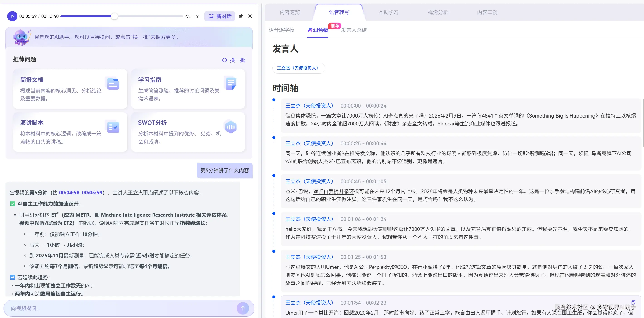Screen dimensions: 644x318
Task: Open the 语音逐字稿 sub-tab
Action: (282, 30)
